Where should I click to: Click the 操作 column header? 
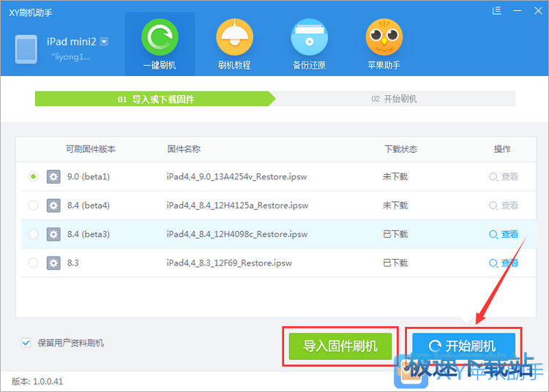pos(502,149)
